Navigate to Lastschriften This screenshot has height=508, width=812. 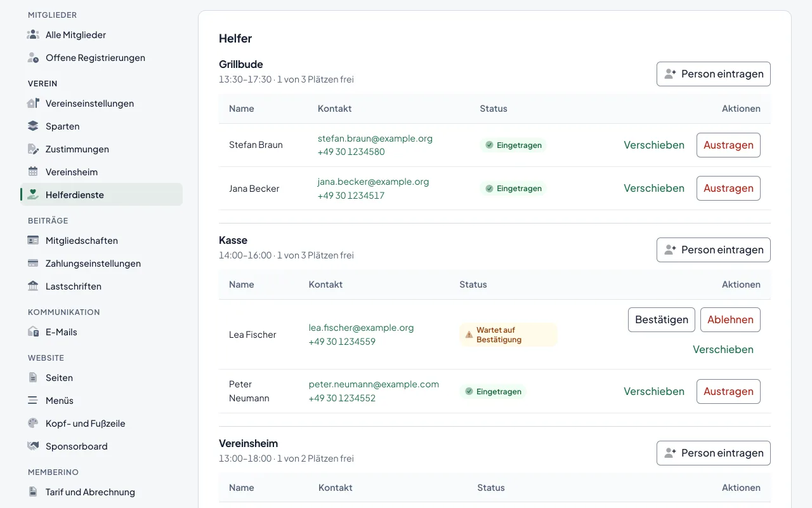101,286
